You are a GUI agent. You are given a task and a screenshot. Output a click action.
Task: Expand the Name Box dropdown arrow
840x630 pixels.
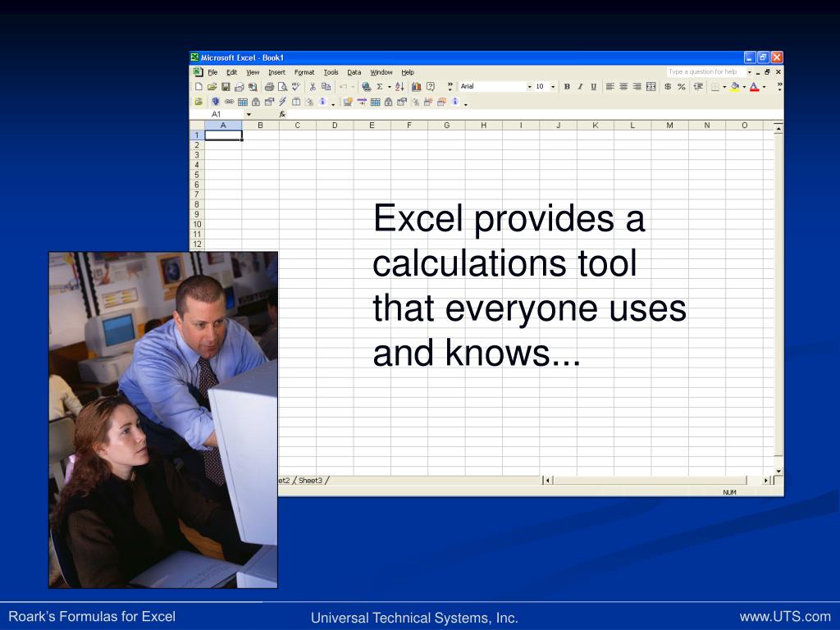coord(249,115)
